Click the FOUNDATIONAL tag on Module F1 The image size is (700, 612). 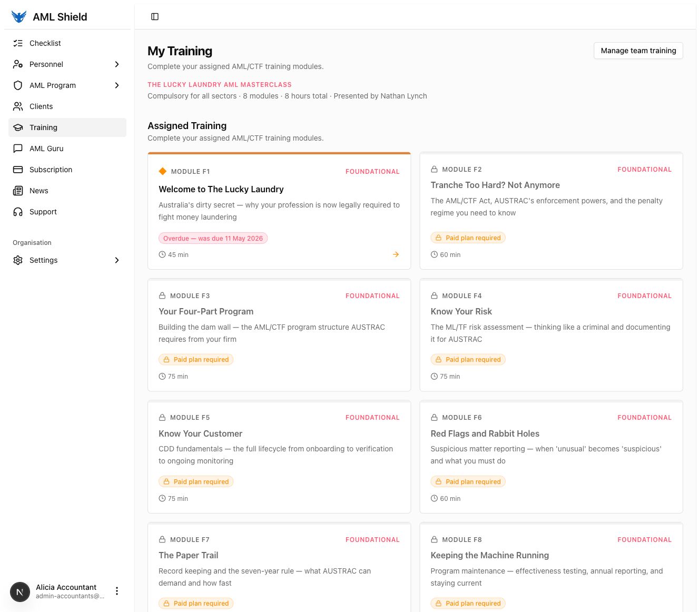(x=372, y=171)
